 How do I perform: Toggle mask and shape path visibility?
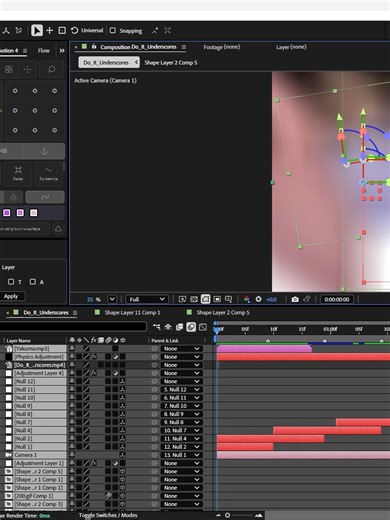pyautogui.click(x=205, y=299)
